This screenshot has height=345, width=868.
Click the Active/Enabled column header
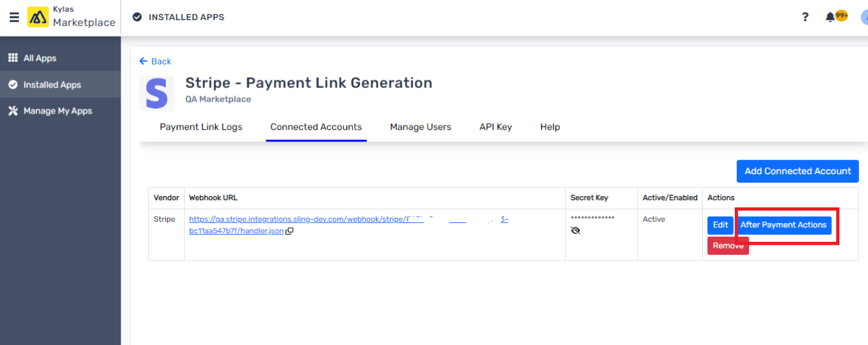(670, 198)
